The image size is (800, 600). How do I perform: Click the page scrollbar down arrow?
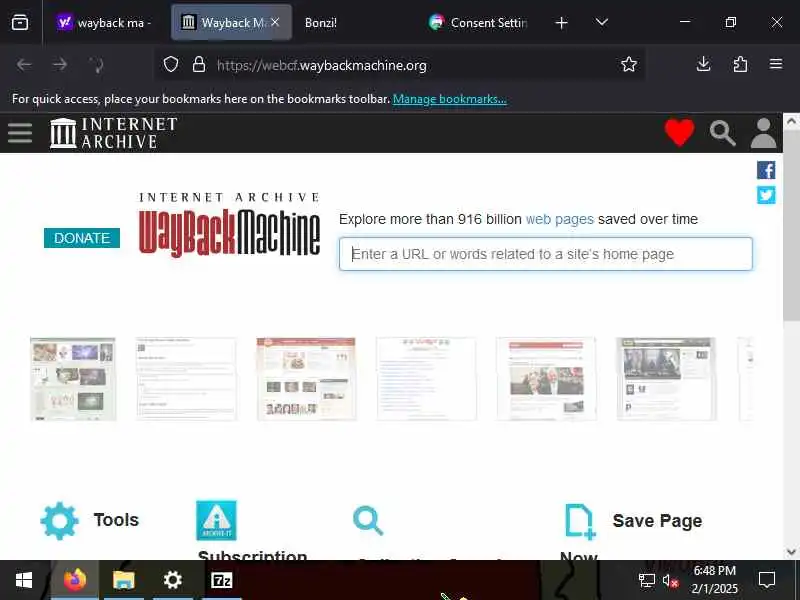pyautogui.click(x=791, y=552)
